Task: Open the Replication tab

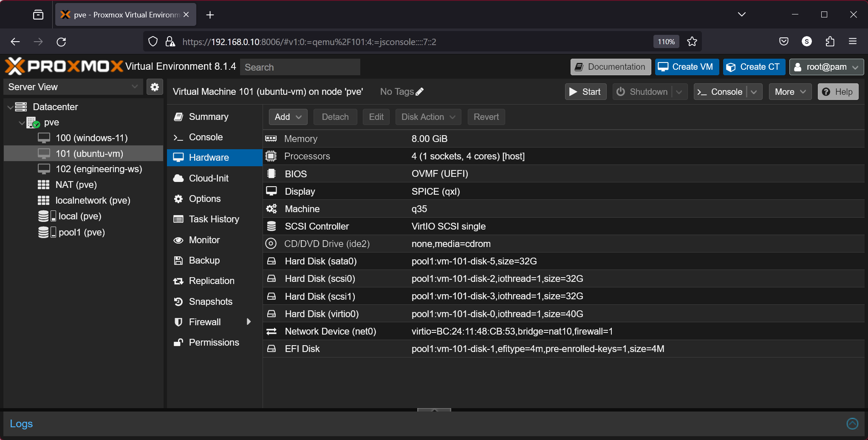Action: click(215, 281)
